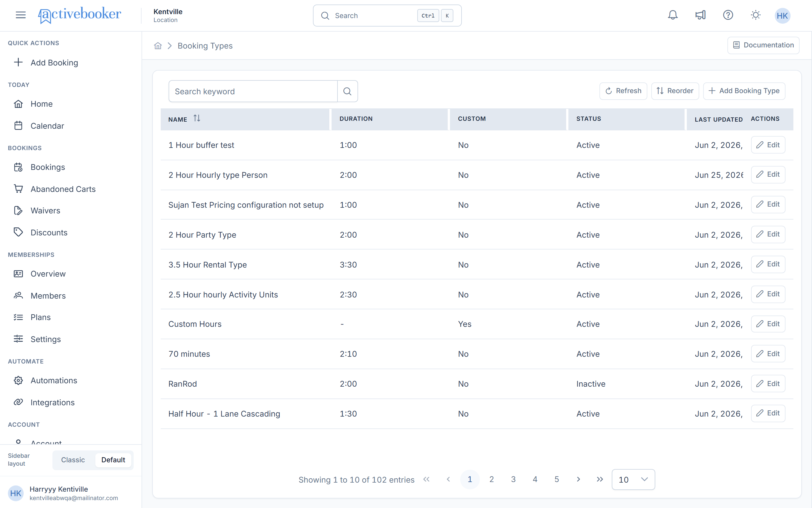Edit the 1 Hour buffer test row
812x508 pixels.
pos(768,145)
